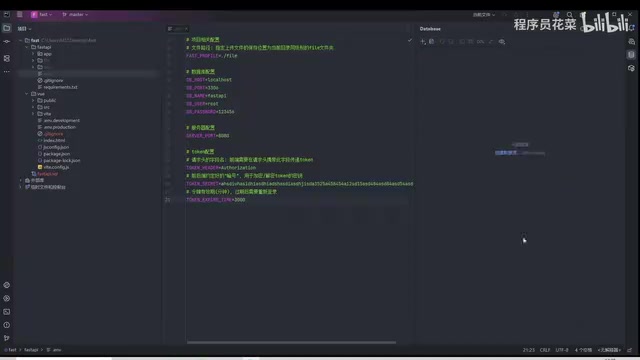Toggle the Database tool window sidebar button
This screenshot has height=360, width=640.
(x=631, y=55)
